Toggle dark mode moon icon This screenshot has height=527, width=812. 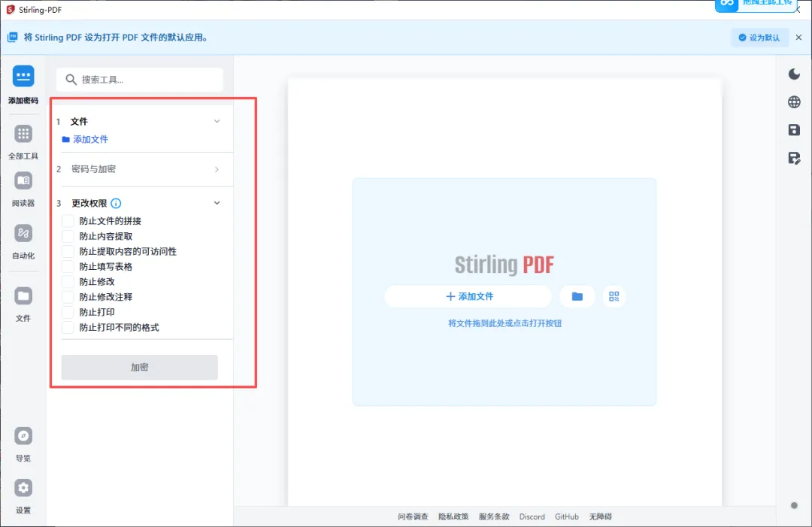point(794,74)
